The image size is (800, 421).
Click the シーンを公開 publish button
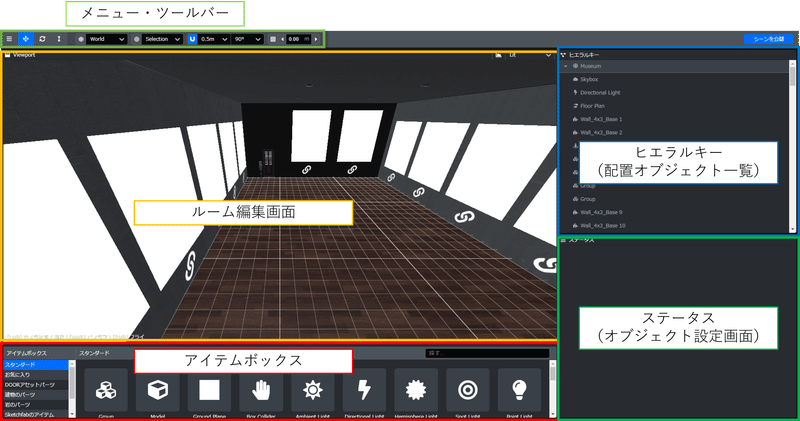(x=769, y=39)
